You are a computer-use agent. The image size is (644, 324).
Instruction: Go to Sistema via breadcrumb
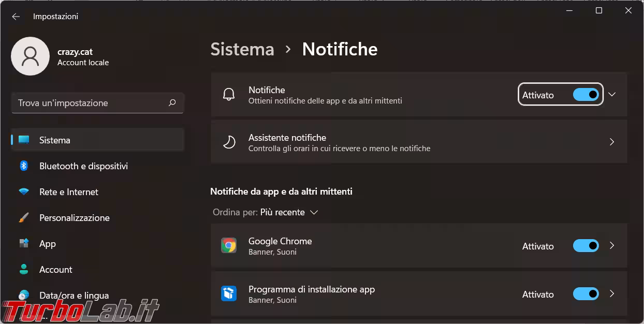click(242, 49)
